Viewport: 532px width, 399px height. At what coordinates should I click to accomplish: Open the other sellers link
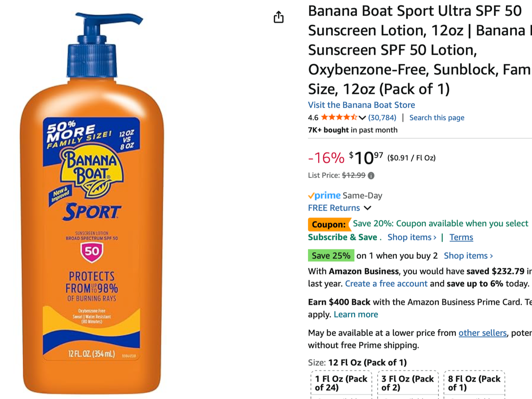(x=482, y=332)
